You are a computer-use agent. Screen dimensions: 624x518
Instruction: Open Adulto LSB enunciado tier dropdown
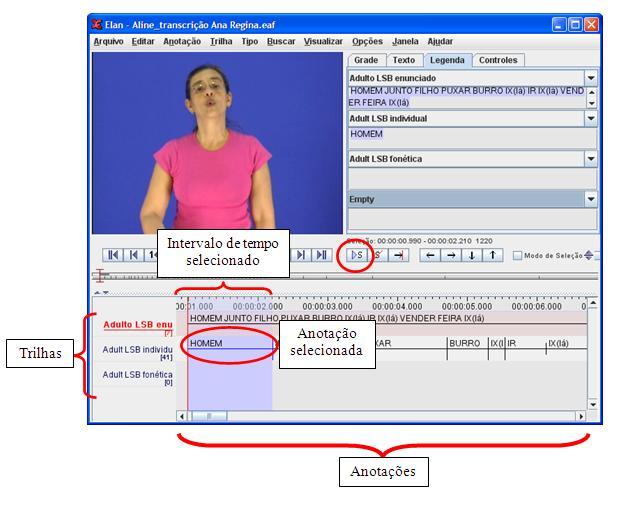click(591, 78)
